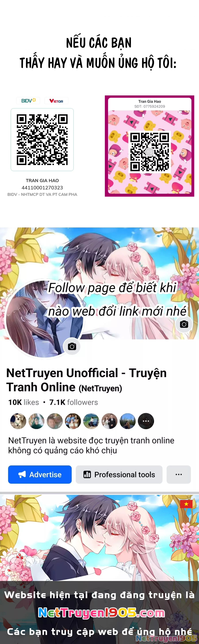Click the cover photo camera icon
199x644 pixels.
(184, 324)
